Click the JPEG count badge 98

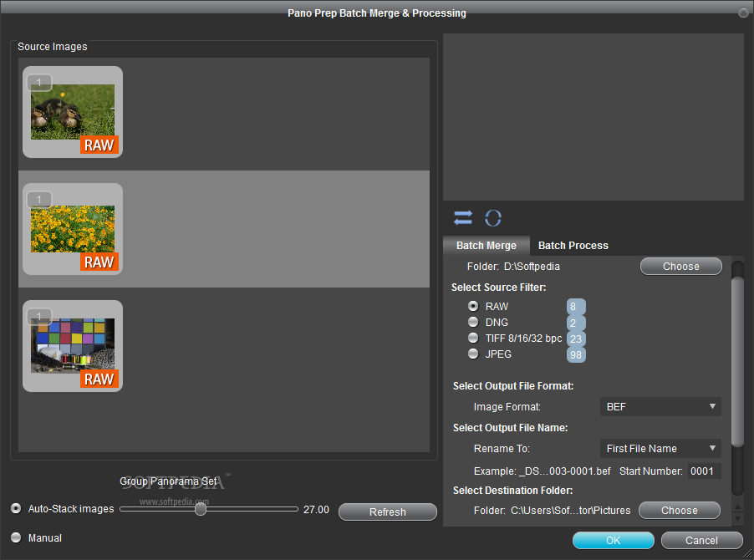tap(576, 354)
